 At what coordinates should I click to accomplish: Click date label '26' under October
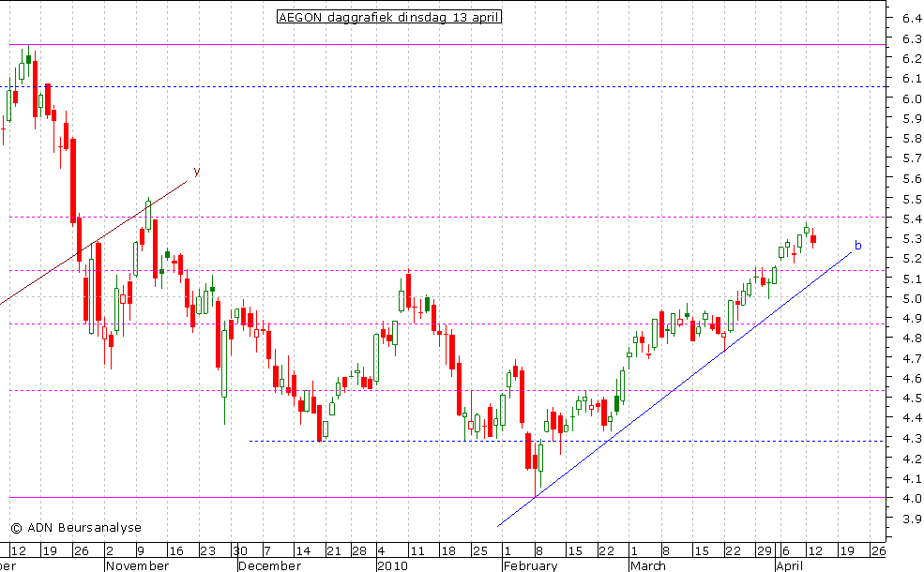coord(82,550)
